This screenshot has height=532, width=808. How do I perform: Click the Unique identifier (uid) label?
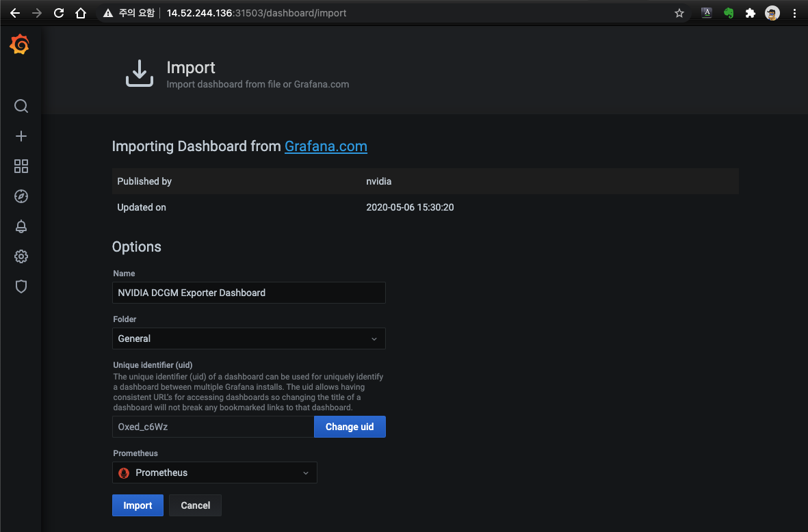[153, 364]
